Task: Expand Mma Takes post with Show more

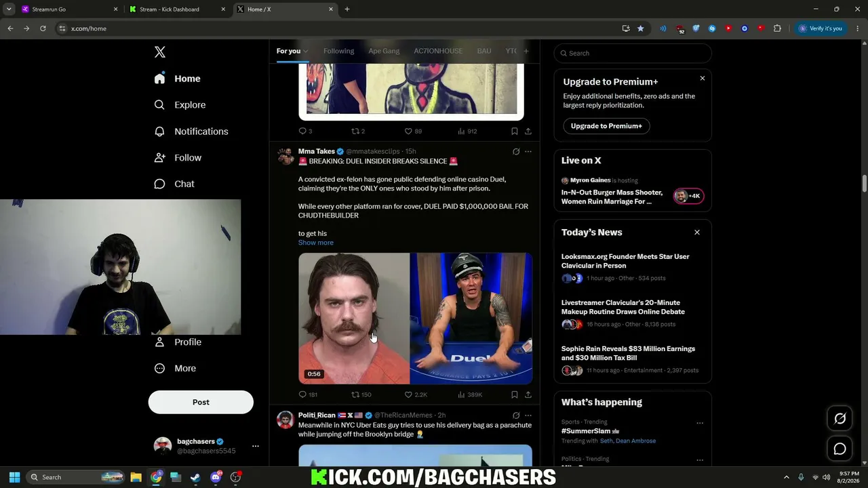Action: [316, 243]
